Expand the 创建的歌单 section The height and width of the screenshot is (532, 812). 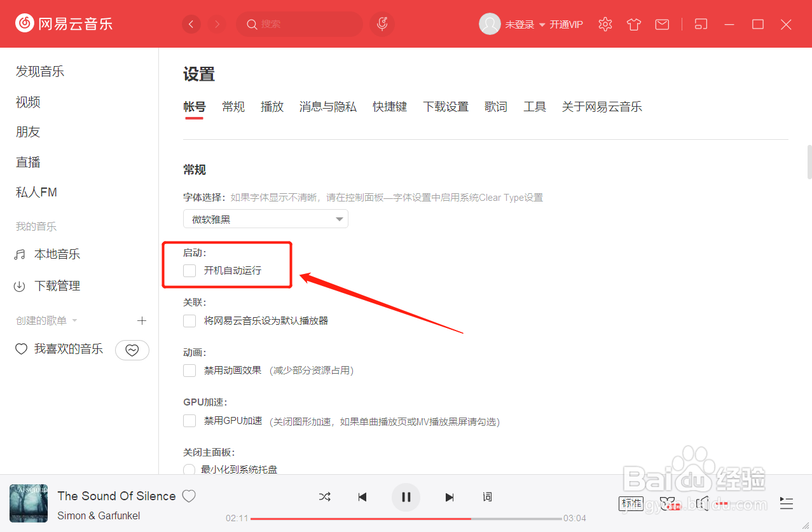click(x=74, y=320)
